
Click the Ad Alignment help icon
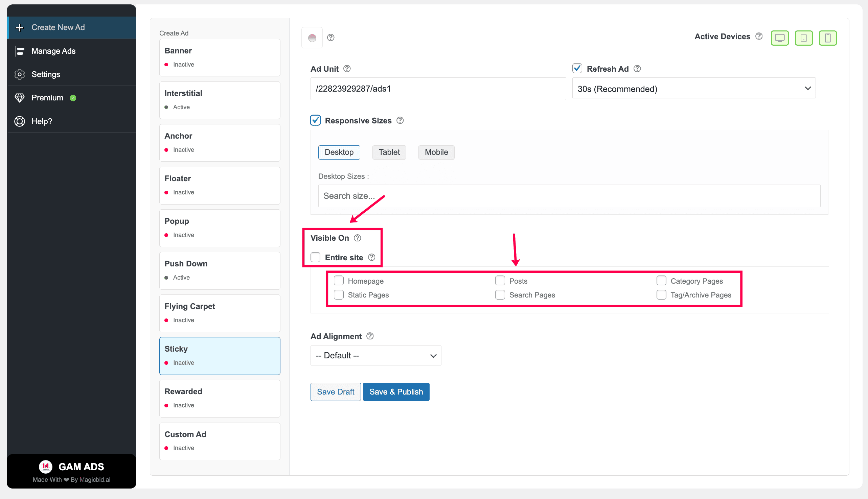(370, 336)
